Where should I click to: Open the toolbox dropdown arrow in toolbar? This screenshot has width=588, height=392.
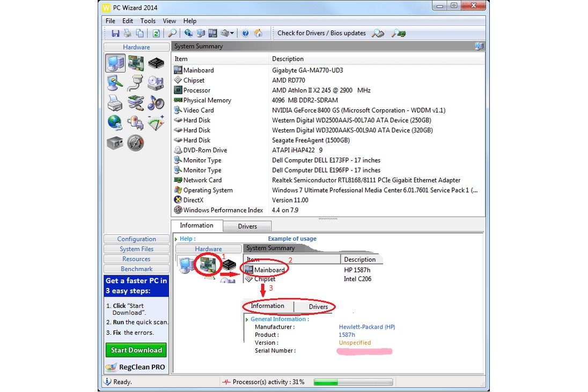point(232,33)
